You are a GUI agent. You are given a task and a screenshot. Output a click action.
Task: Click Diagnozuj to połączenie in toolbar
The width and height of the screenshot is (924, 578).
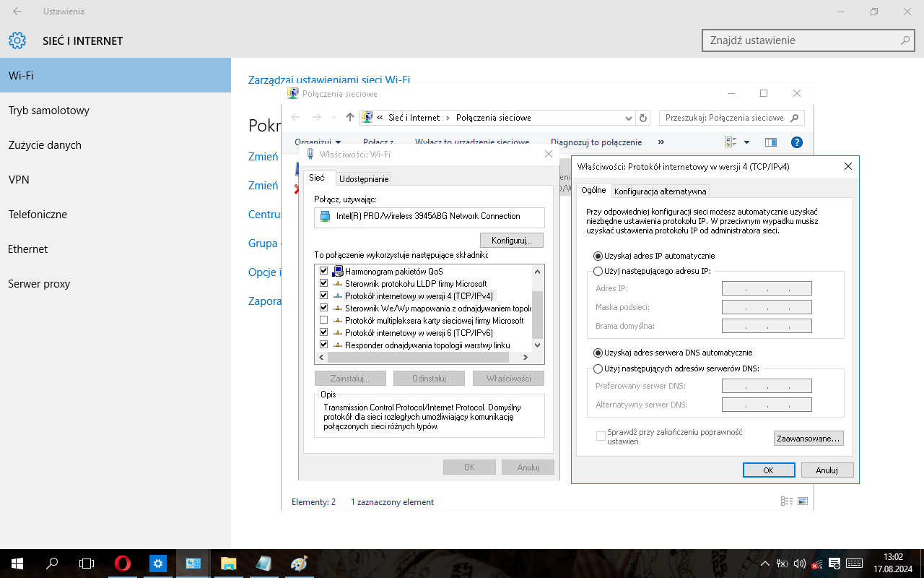coord(596,142)
